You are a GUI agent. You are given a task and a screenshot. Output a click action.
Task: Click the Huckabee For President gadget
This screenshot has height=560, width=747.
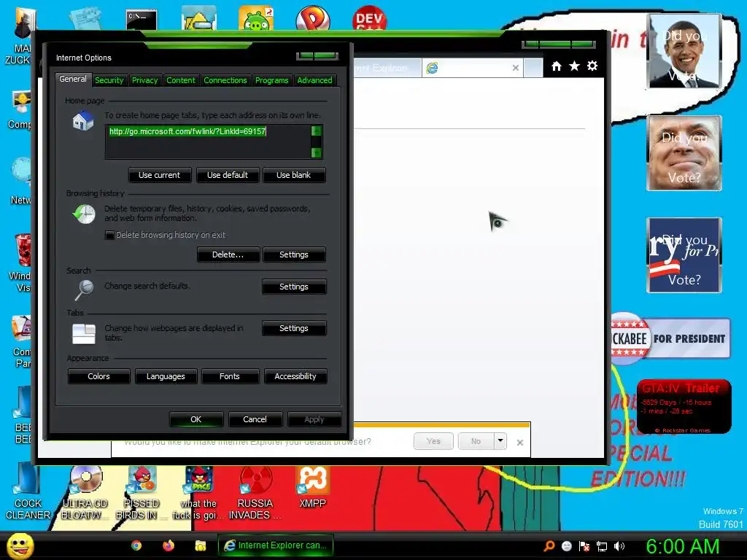click(x=670, y=338)
